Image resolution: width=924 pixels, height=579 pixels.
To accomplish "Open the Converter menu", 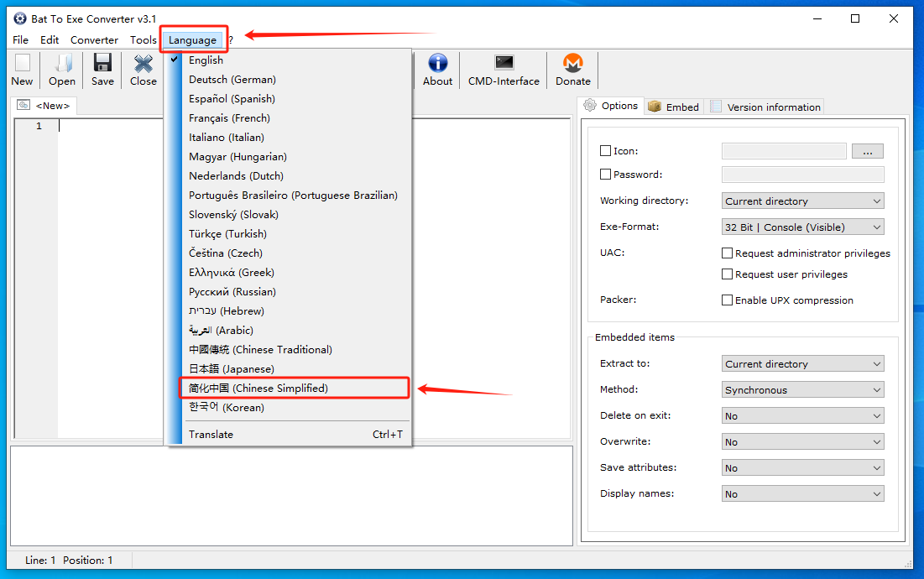I will (x=94, y=40).
